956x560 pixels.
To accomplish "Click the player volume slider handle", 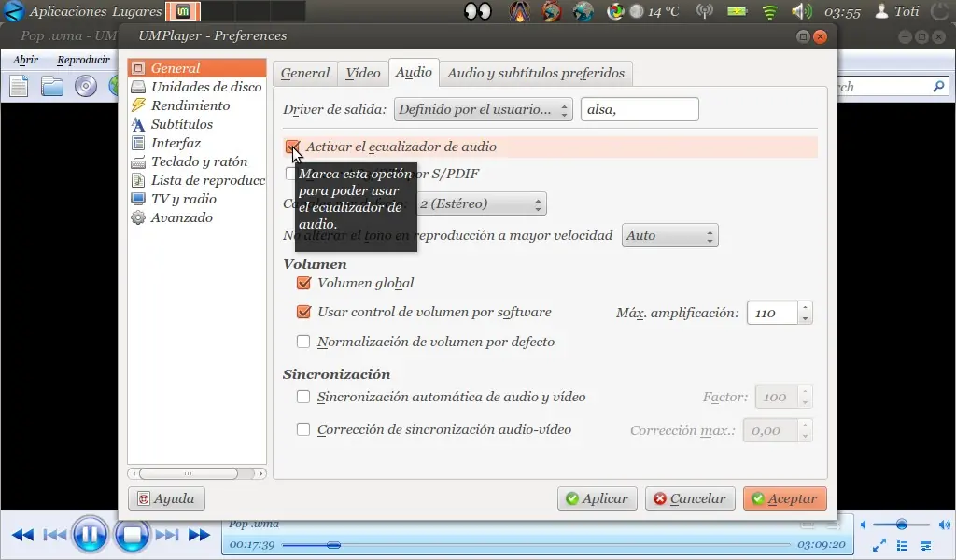I will coord(902,524).
